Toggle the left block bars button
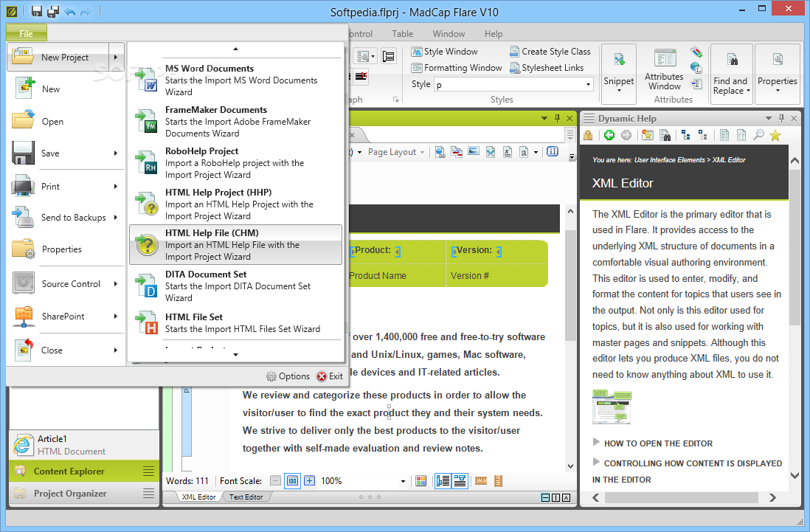The height and width of the screenshot is (532, 810). 443,481
